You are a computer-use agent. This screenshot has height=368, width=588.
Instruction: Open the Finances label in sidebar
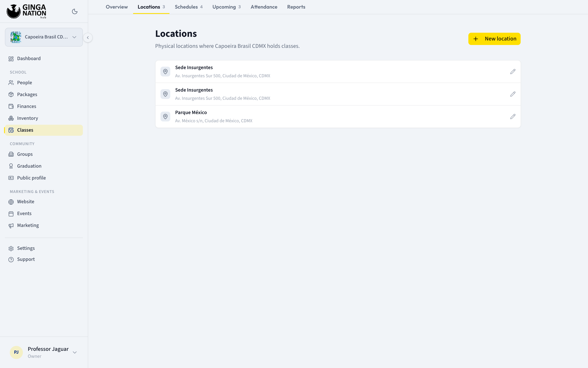pos(27,106)
